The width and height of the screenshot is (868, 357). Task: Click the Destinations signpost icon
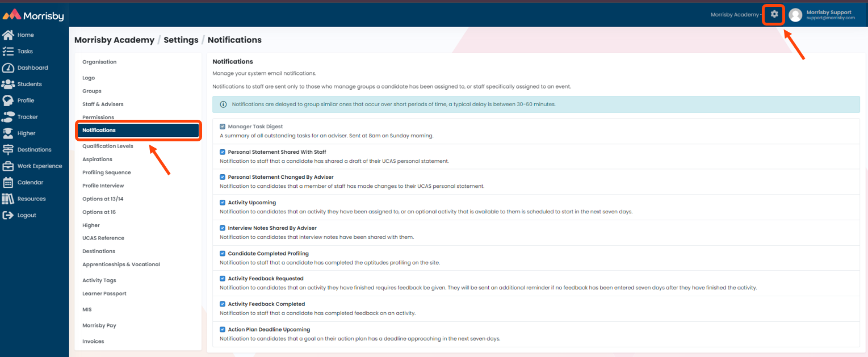[8, 150]
